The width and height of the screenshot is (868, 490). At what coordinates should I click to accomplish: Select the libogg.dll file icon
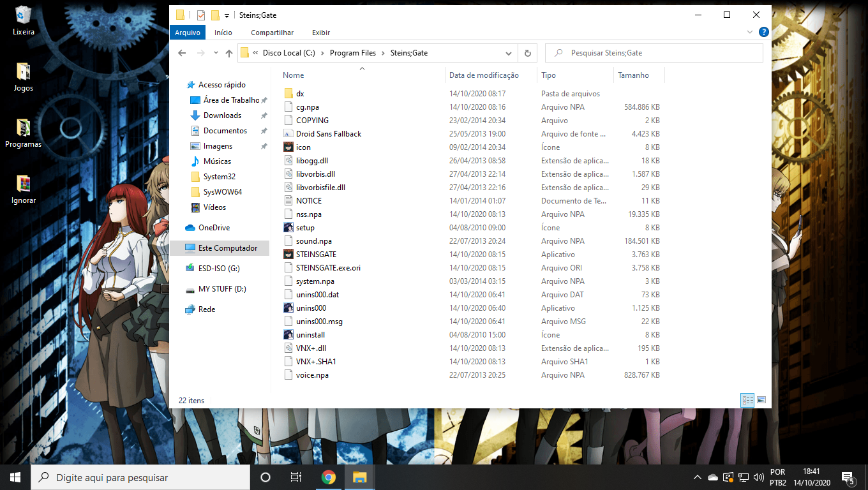point(288,161)
